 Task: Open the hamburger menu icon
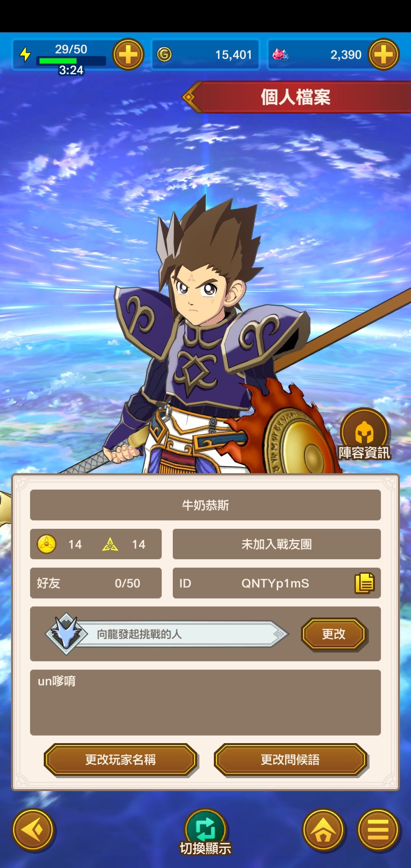click(378, 830)
